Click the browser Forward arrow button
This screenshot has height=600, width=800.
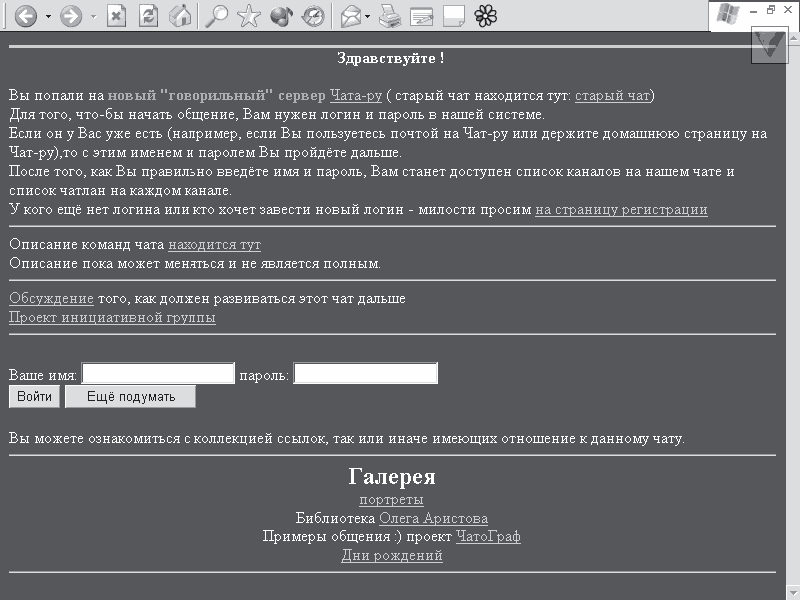(x=70, y=16)
